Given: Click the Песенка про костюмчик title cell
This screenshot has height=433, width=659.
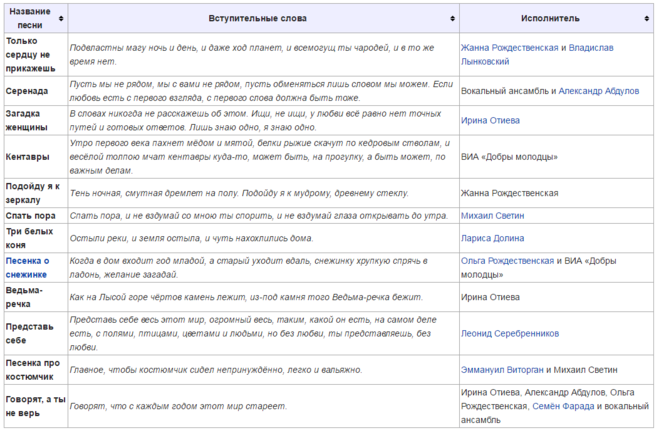Looking at the screenshot, I should (33, 369).
